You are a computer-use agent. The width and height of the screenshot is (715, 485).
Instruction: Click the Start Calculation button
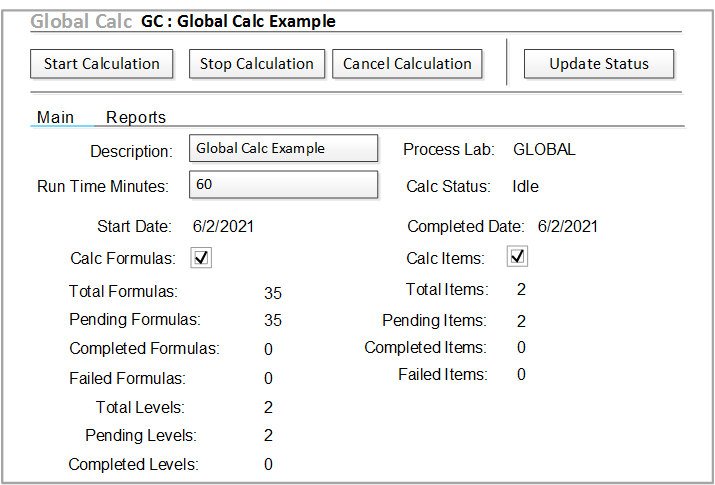click(x=101, y=64)
